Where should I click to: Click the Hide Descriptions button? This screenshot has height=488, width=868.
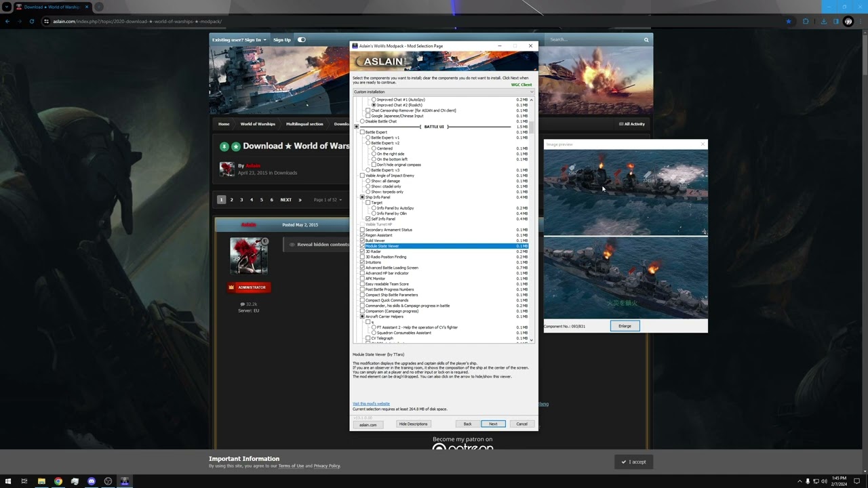point(413,424)
